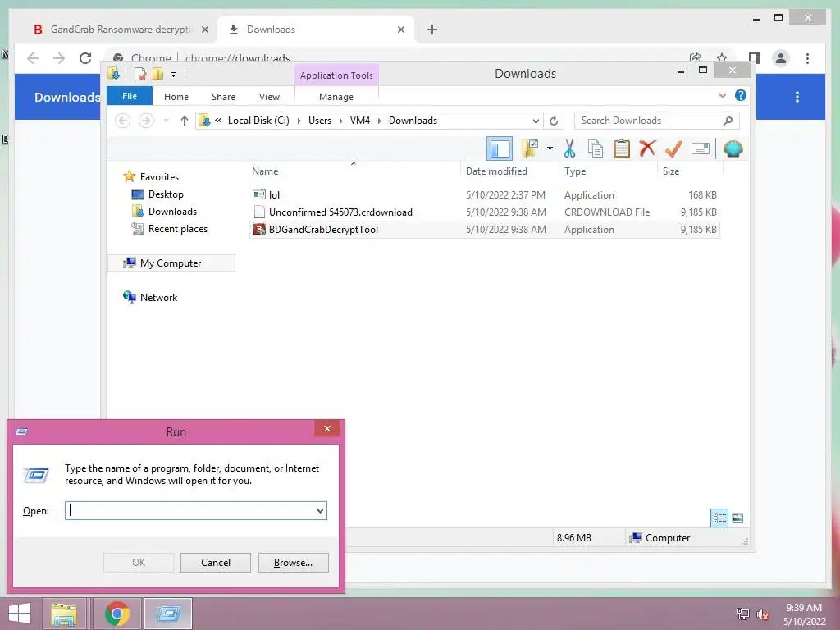Click the Refresh button beside address bar
Screen dimensions: 840x630
click(554, 121)
